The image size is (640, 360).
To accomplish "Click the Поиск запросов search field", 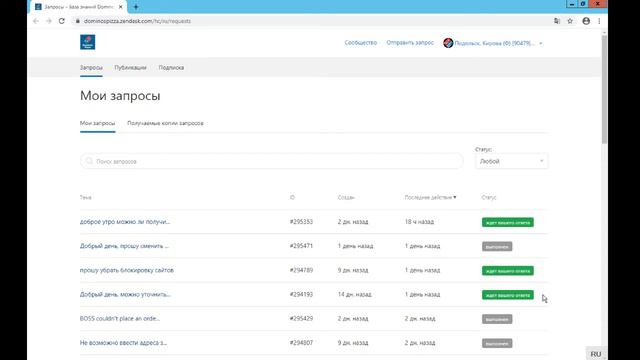I will coord(271,161).
